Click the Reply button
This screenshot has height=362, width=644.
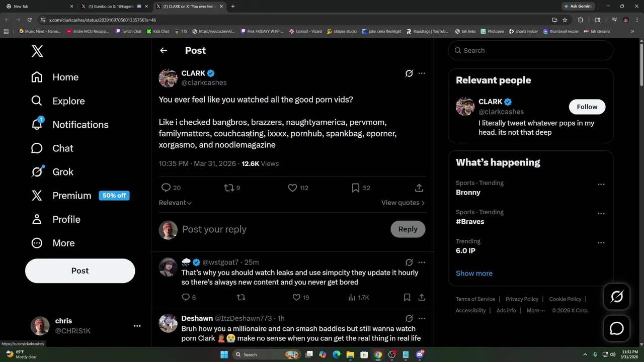(408, 229)
